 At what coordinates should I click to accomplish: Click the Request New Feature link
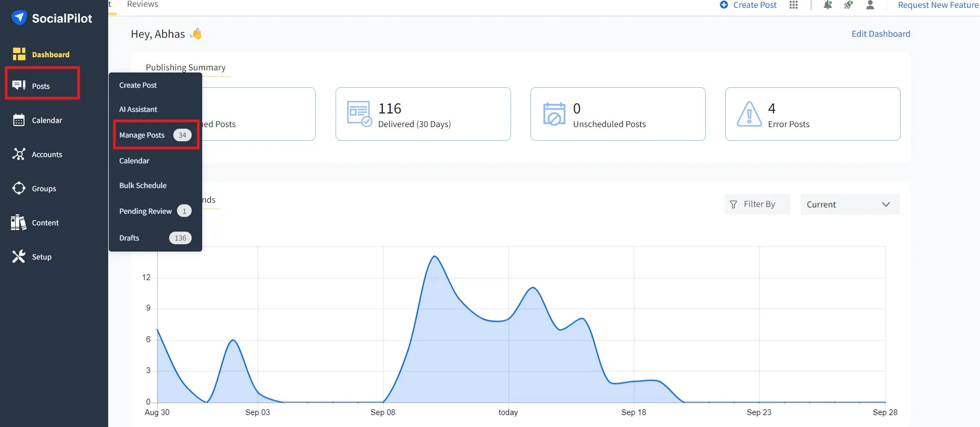938,5
